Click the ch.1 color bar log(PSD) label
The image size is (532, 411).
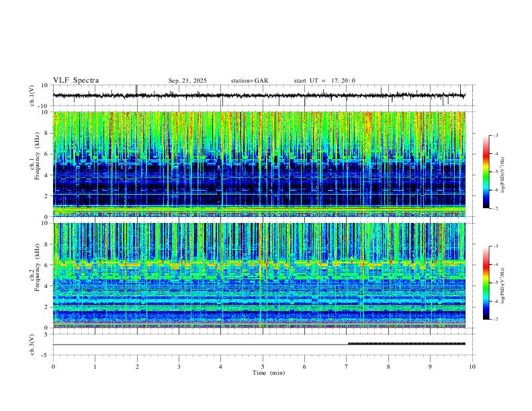[502, 175]
